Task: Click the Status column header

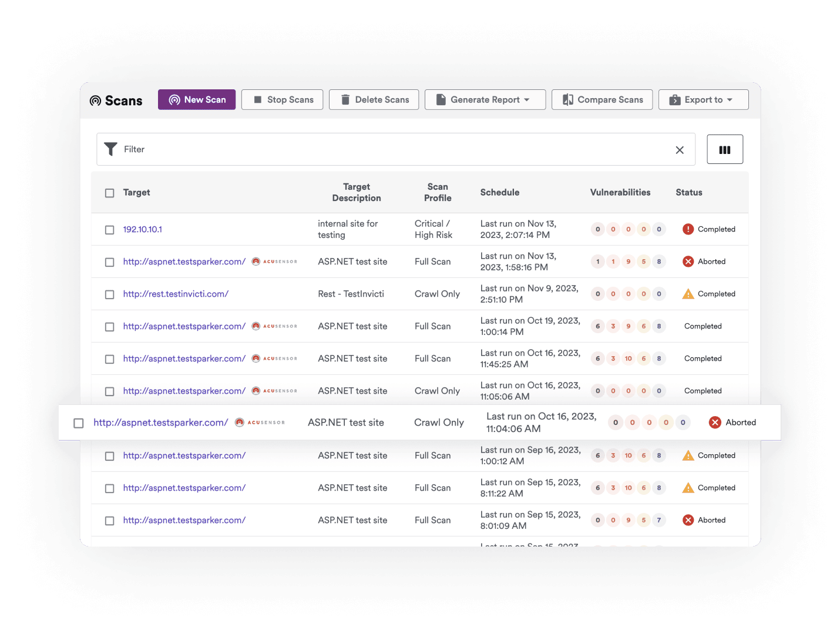Action: tap(688, 192)
